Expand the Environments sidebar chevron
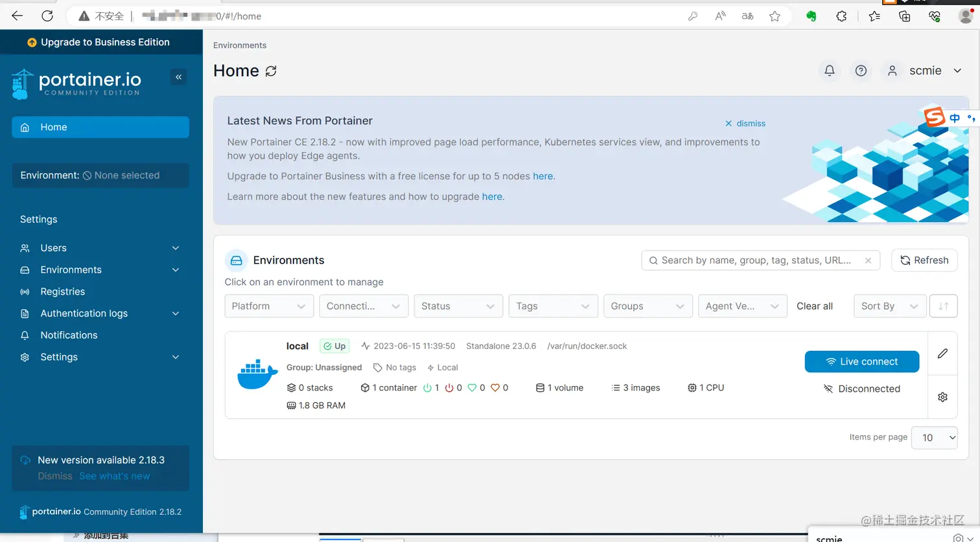This screenshot has height=542, width=980. click(176, 270)
